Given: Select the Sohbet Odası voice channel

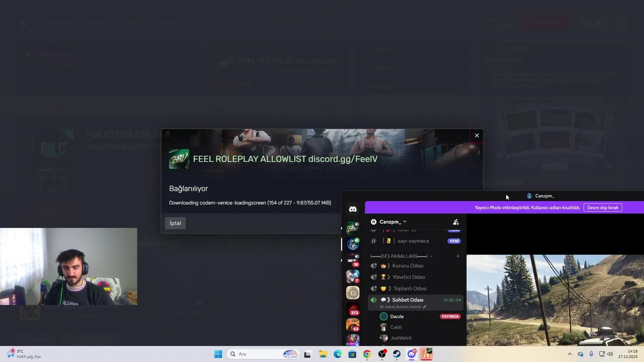Looking at the screenshot, I should coord(415,302).
